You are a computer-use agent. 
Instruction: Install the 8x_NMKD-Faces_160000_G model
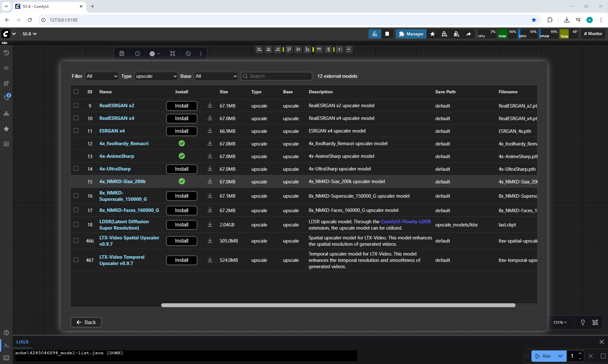coord(181,210)
